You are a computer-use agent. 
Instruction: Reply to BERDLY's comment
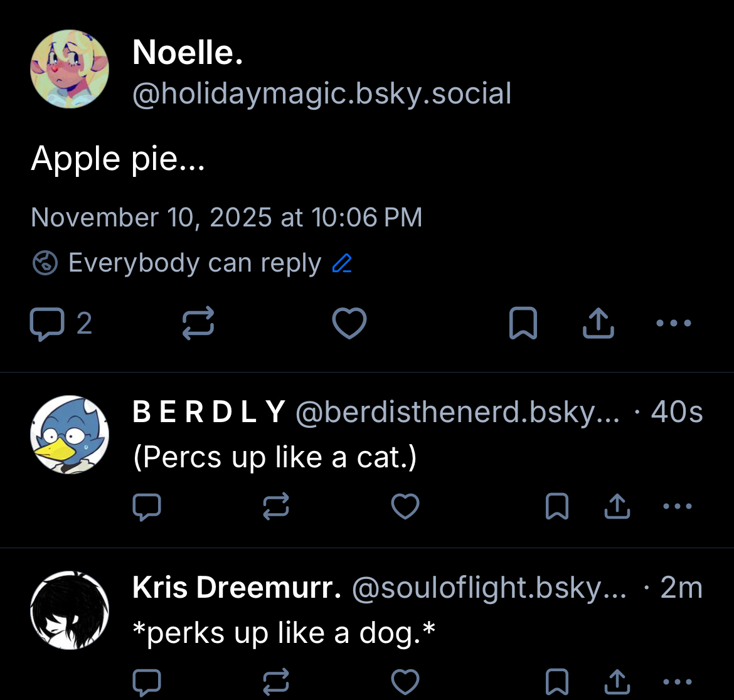pos(147,506)
